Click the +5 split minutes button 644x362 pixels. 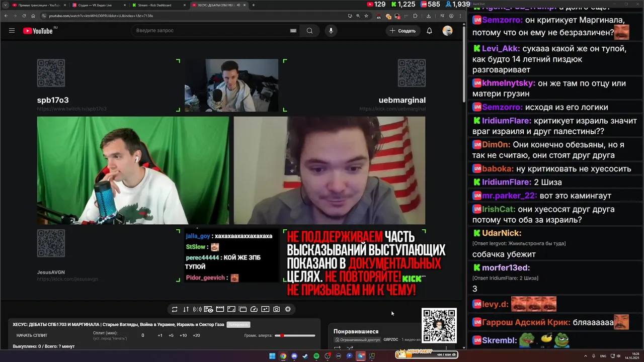(x=171, y=335)
